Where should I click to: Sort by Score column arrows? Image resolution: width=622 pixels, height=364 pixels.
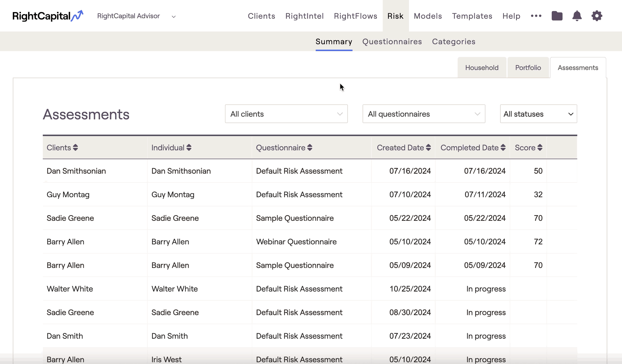pos(540,148)
